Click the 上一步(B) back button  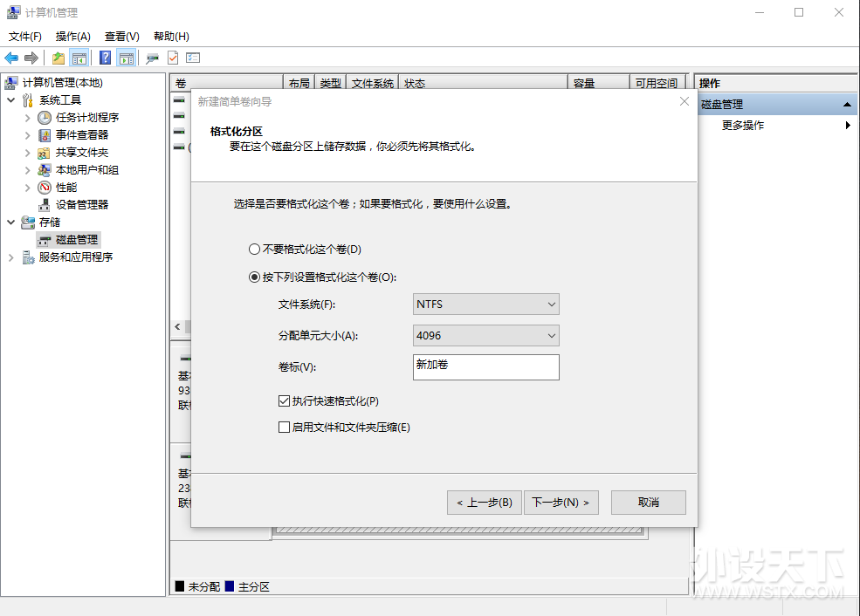point(485,503)
